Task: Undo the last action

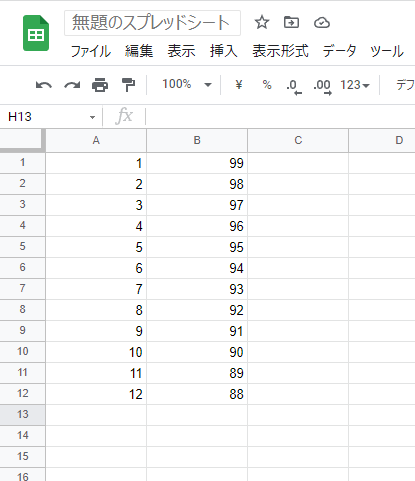Action: 44,85
